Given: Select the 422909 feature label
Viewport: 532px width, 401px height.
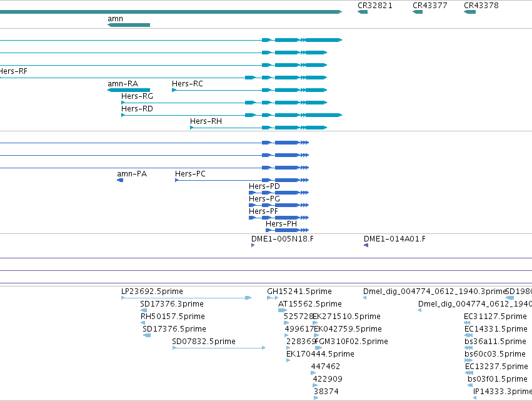Looking at the screenshot, I should click(328, 379).
